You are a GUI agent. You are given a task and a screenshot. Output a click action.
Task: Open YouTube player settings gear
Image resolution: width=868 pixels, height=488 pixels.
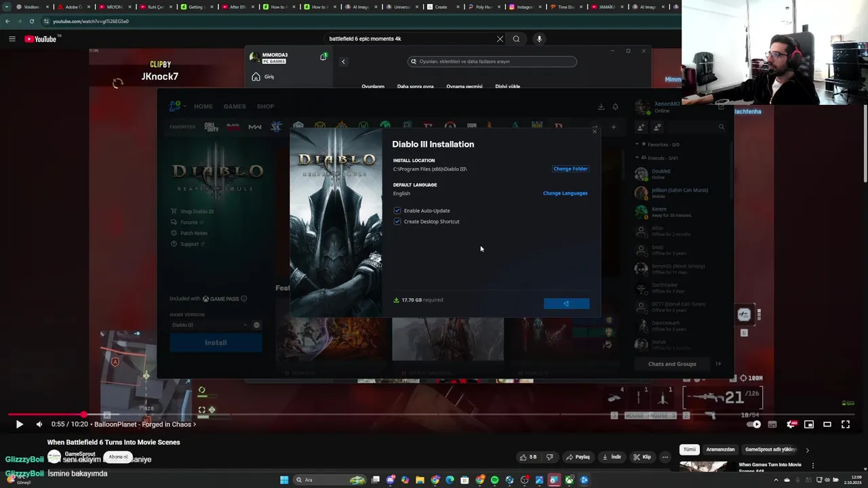point(791,424)
